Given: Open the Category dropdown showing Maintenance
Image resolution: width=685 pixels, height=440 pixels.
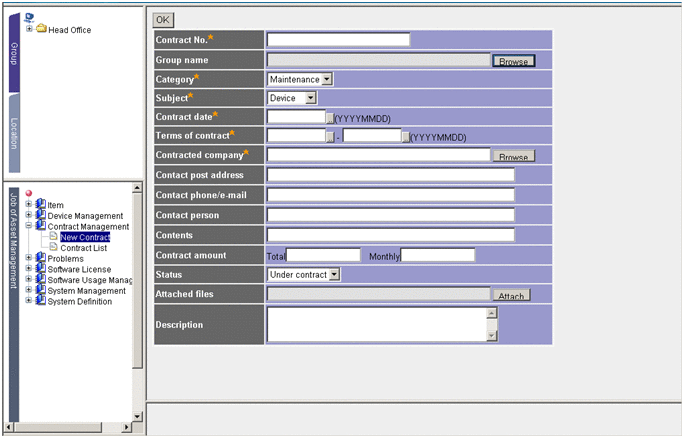Looking at the screenshot, I should (300, 79).
